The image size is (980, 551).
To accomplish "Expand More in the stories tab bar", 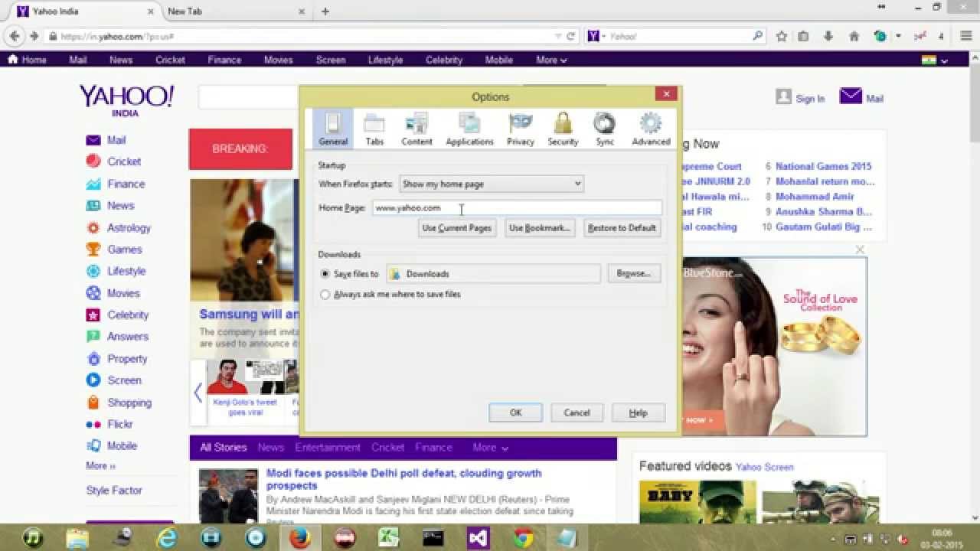I will 491,448.
